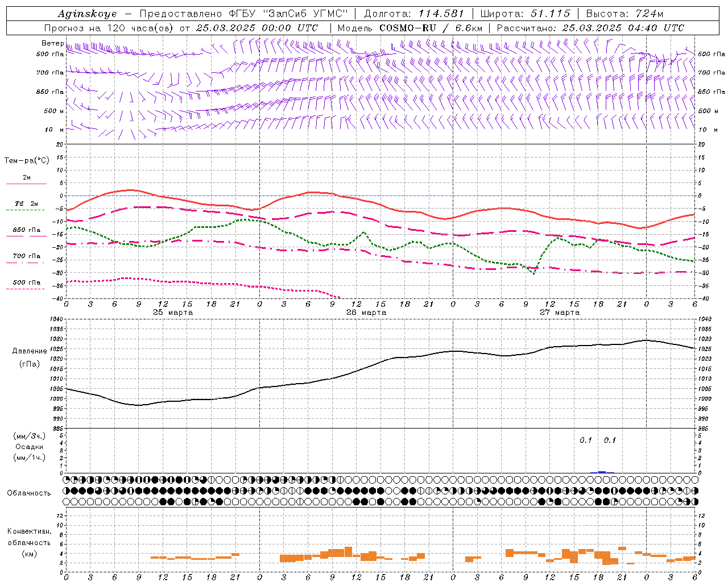Viewport: 728px width, 582px height.
Task: Select the latitude value "Широта: 51.115"
Action: [x=525, y=14]
